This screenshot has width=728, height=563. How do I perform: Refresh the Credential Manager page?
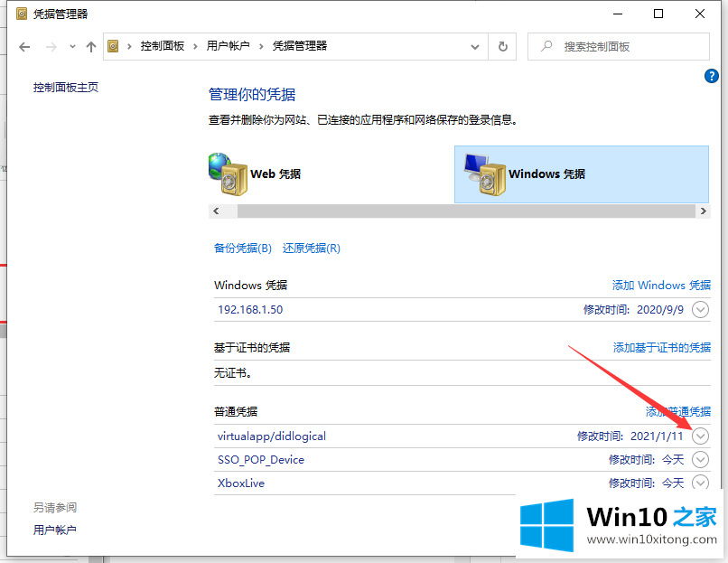click(502, 46)
